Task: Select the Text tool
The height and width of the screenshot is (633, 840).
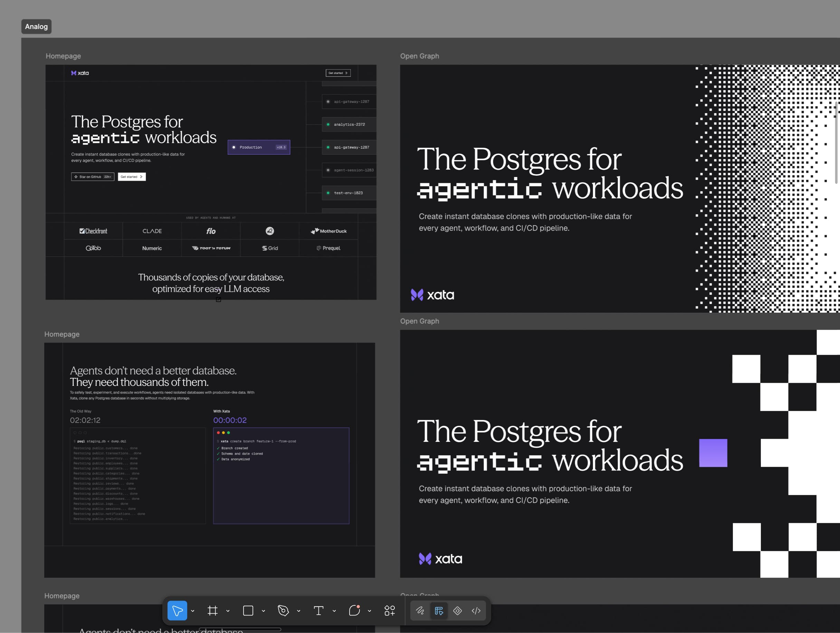Action: point(318,611)
